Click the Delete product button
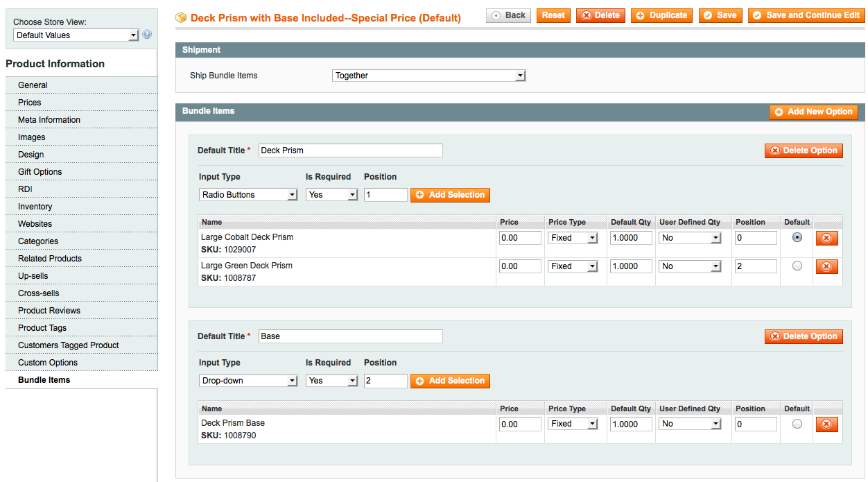Image resolution: width=868 pixels, height=482 pixels. tap(600, 15)
